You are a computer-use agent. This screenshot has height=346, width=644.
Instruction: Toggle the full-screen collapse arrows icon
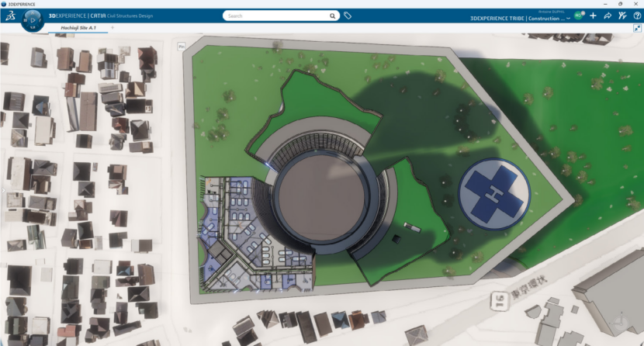click(x=638, y=28)
